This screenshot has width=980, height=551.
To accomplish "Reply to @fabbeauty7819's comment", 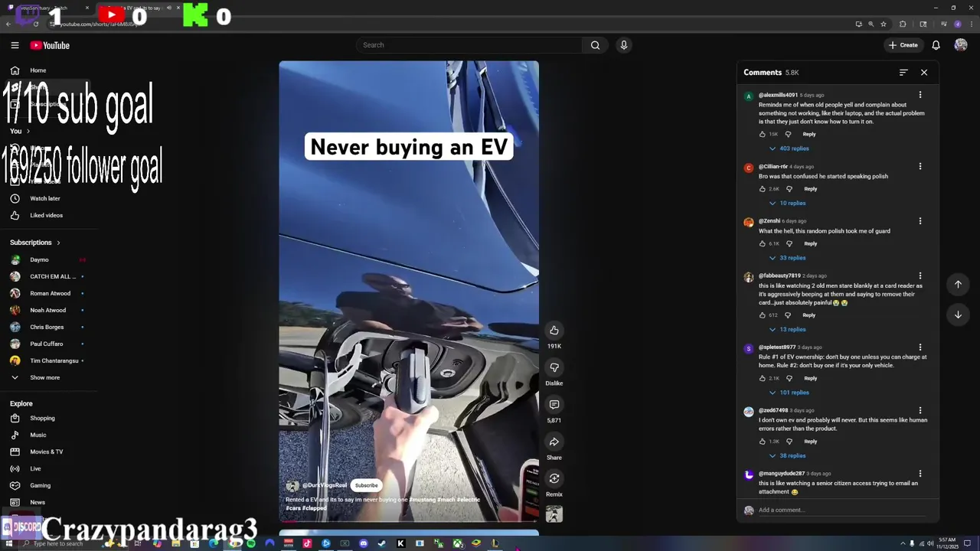I will pyautogui.click(x=809, y=315).
